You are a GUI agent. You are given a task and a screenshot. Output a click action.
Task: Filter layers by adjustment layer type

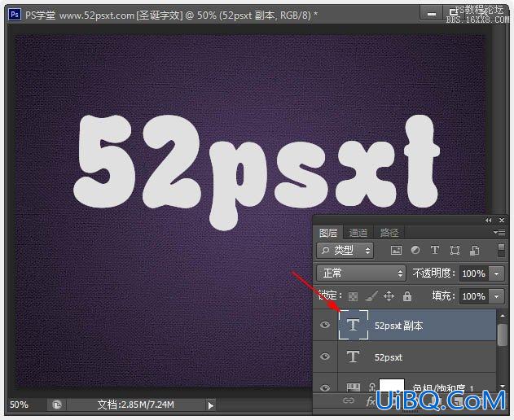coord(415,251)
